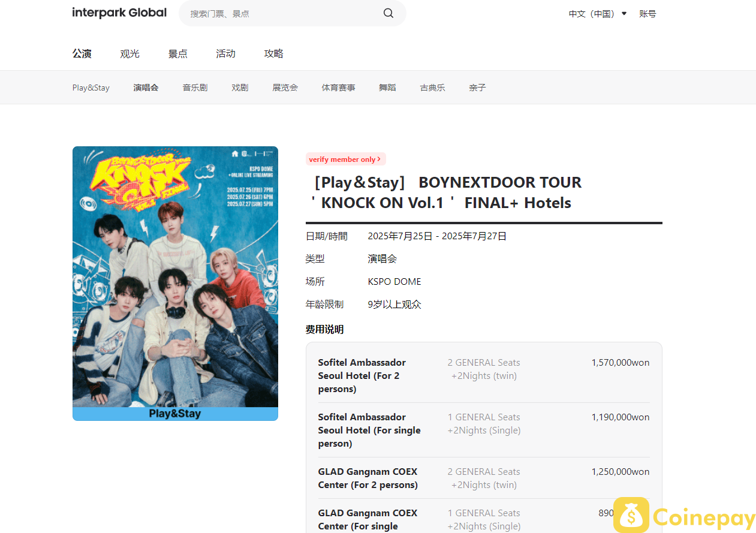Viewport: 756px width, 533px height.
Task: Select the 景点 main menu item
Action: pyautogui.click(x=177, y=53)
